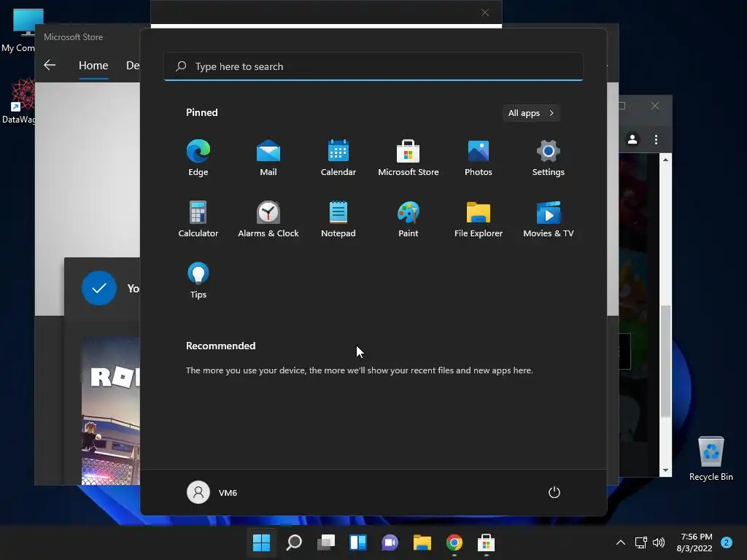Launch Photos from the Start menu

tap(479, 157)
